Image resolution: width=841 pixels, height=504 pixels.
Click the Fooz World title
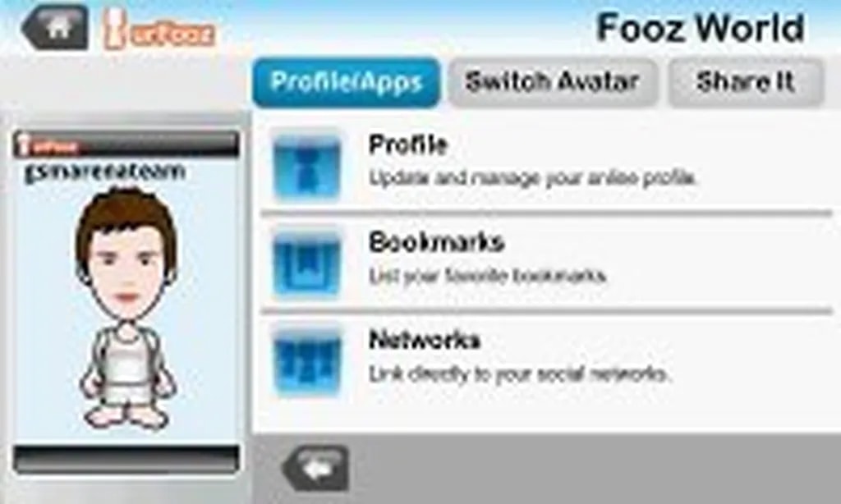(x=701, y=28)
